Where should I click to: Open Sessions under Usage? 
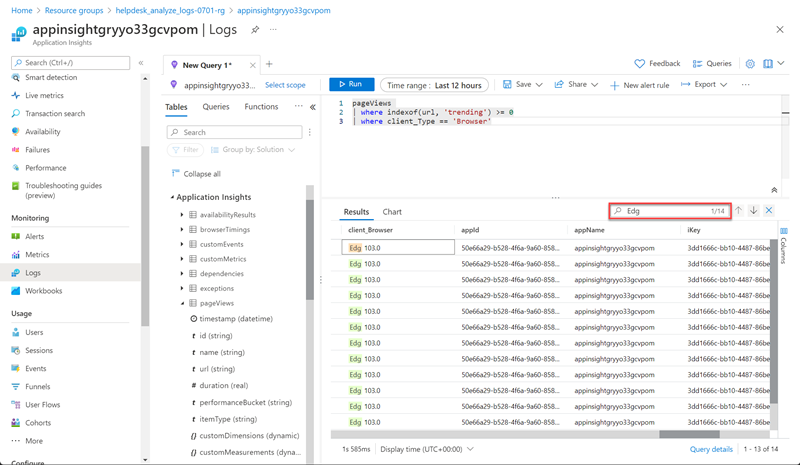tap(39, 350)
